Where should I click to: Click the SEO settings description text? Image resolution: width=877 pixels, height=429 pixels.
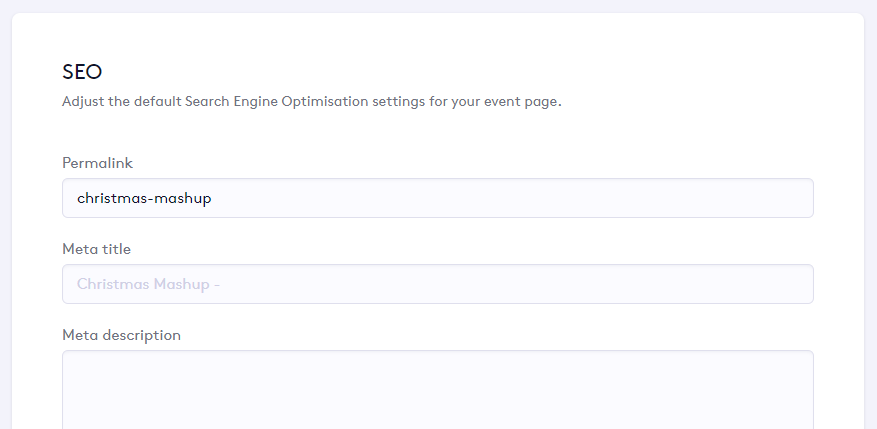[311, 102]
